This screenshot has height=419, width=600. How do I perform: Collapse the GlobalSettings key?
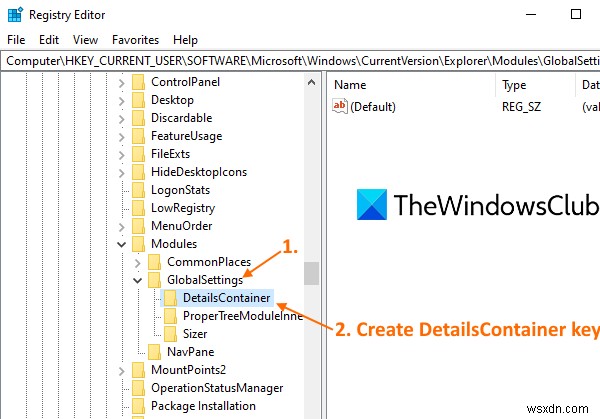pyautogui.click(x=137, y=280)
